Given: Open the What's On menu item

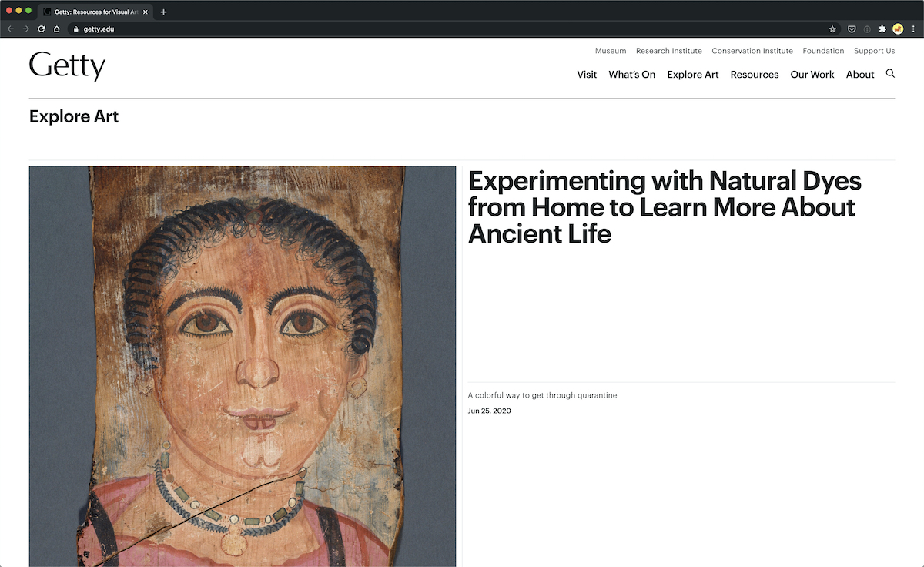Looking at the screenshot, I should (631, 75).
